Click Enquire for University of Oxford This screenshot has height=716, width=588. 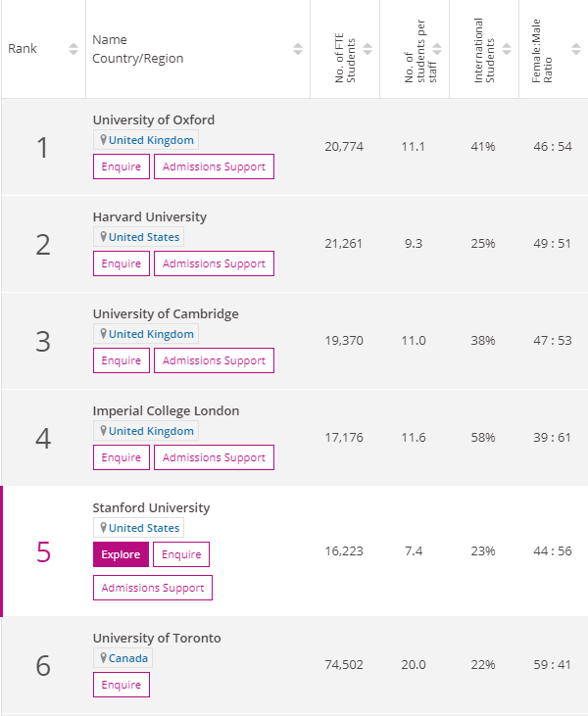click(x=122, y=167)
